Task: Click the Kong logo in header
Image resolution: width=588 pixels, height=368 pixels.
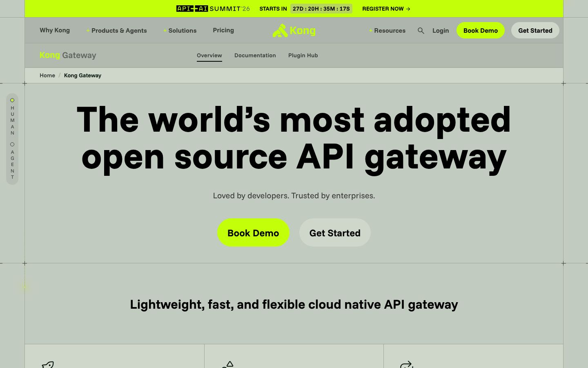Action: pyautogui.click(x=294, y=31)
